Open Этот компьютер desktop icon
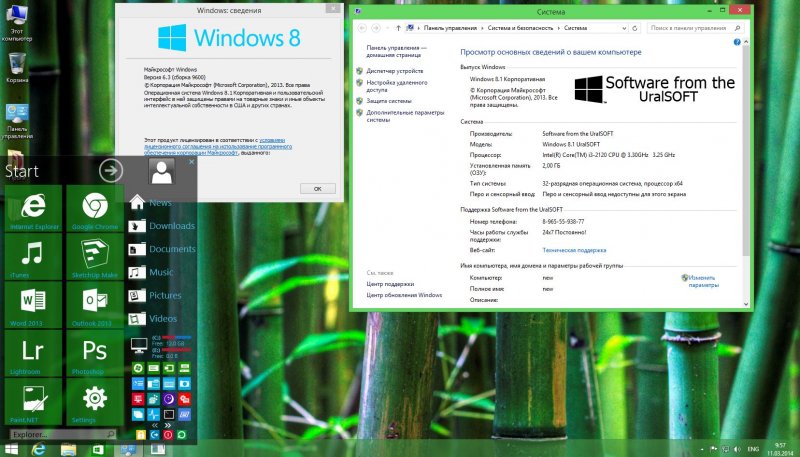Screen dimensions: 800x457 point(17,23)
